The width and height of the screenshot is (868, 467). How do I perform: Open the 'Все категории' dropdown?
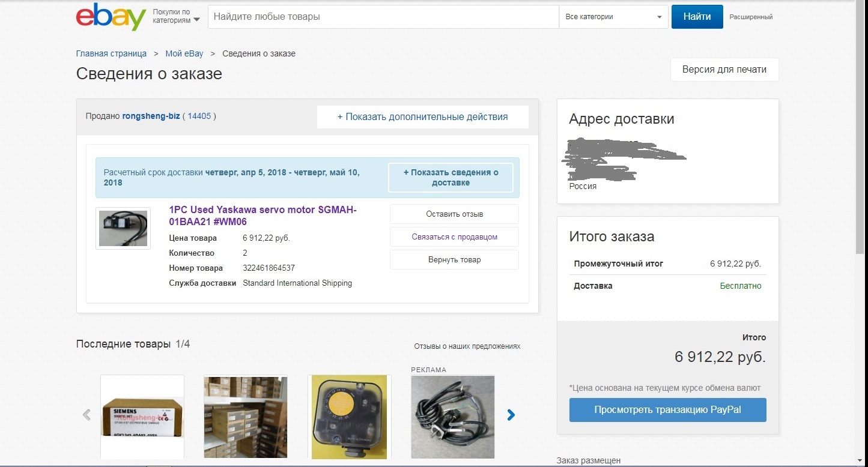tap(613, 17)
